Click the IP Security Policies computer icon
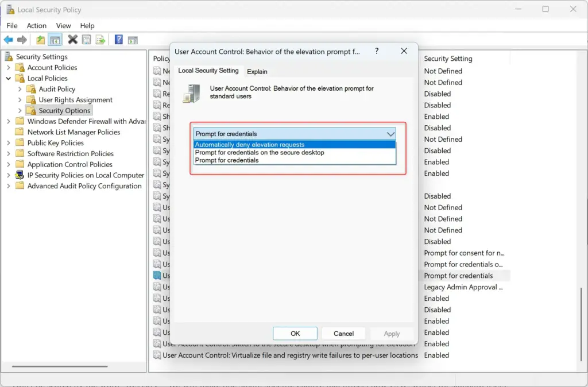The image size is (588, 387). (20, 175)
